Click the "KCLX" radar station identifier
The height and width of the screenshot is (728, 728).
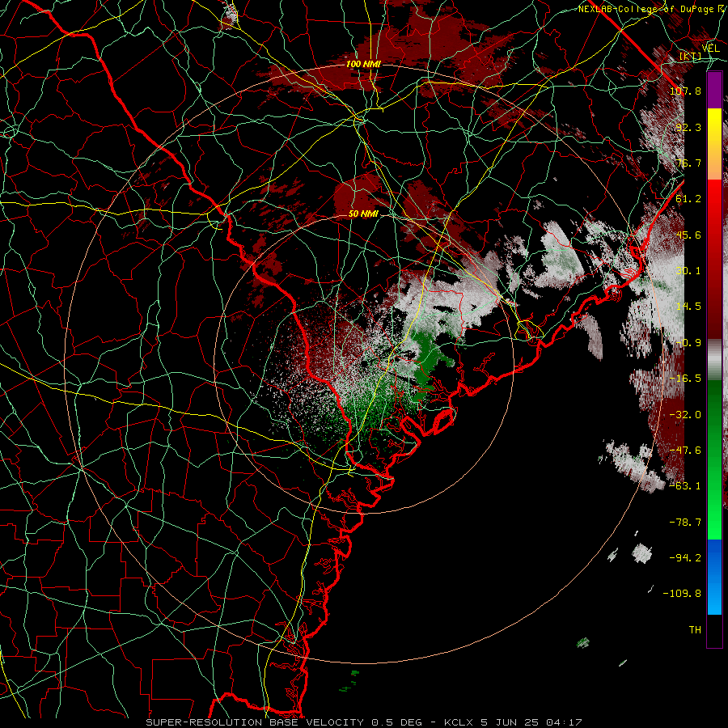tap(459, 722)
